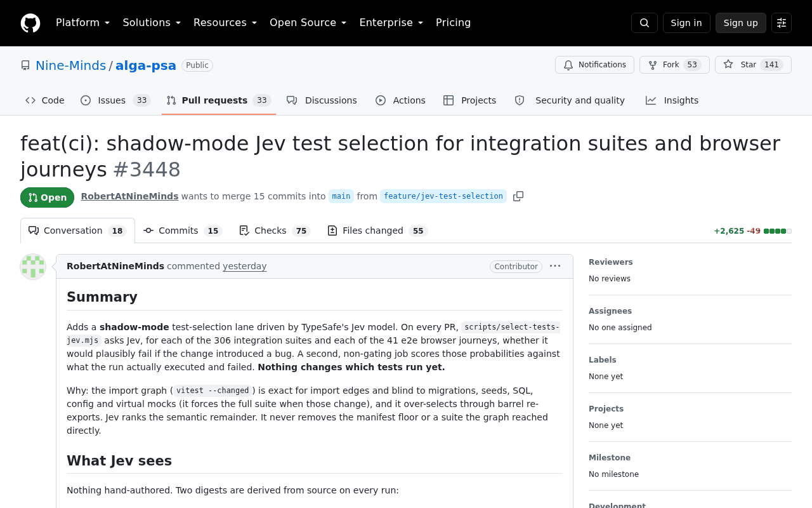Click the repository book icon

[25, 65]
